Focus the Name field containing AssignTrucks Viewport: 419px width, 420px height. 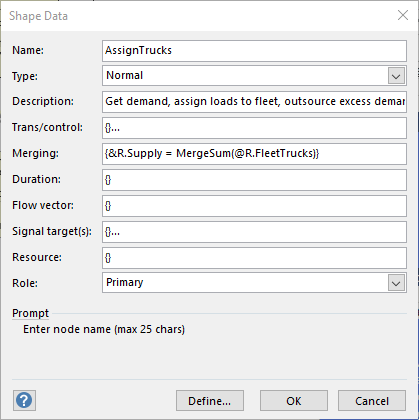coord(254,51)
